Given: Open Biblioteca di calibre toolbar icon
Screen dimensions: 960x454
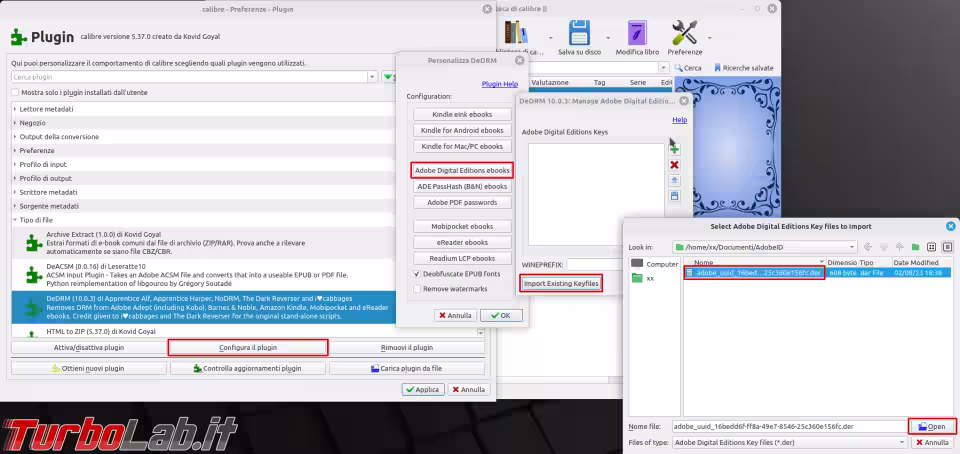Looking at the screenshot, I should tap(517, 32).
